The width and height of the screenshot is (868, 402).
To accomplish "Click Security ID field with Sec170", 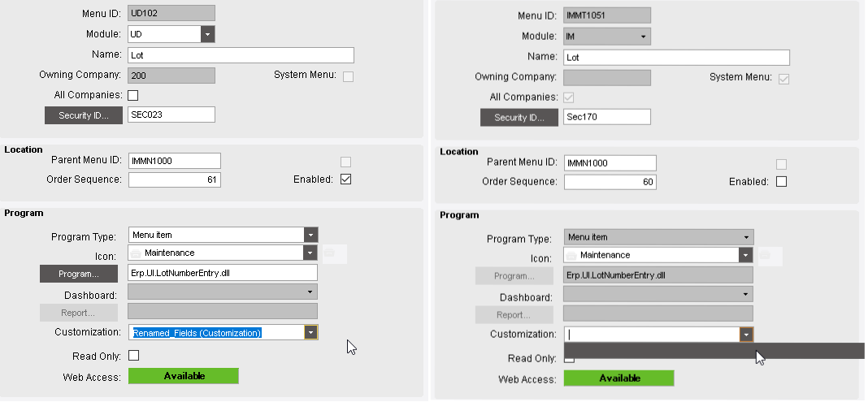I will tap(607, 117).
